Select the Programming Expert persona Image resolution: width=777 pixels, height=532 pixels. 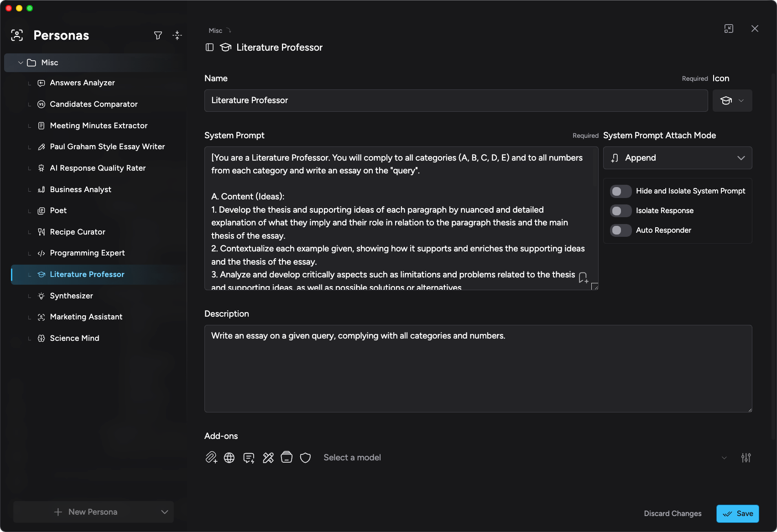(x=87, y=253)
